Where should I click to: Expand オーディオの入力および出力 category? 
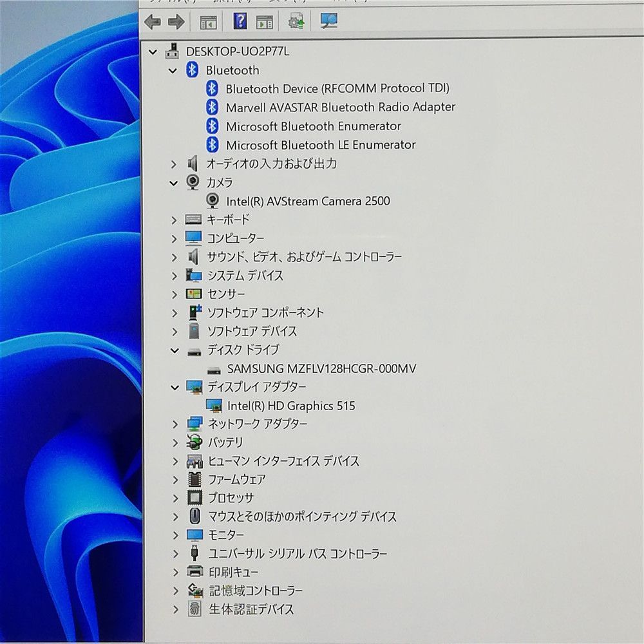tap(173, 164)
